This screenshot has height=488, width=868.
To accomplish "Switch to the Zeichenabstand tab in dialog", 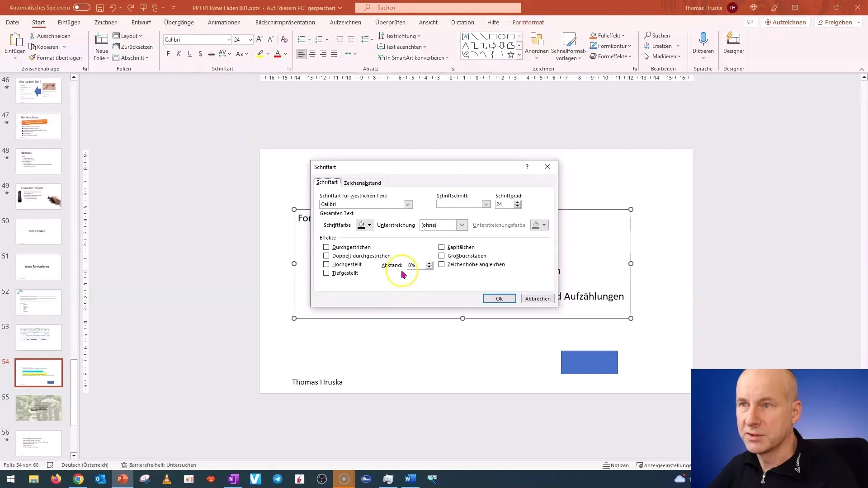I will [363, 183].
